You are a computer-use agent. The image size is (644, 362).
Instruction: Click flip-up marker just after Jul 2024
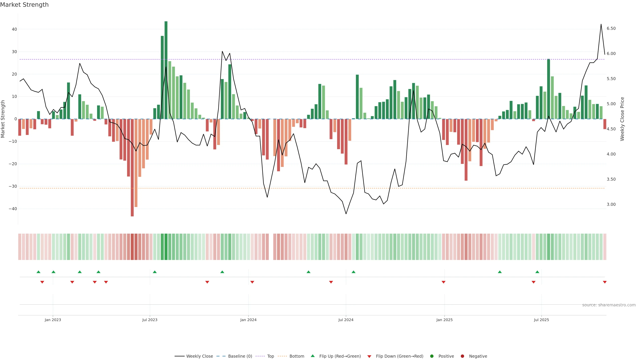(x=353, y=272)
